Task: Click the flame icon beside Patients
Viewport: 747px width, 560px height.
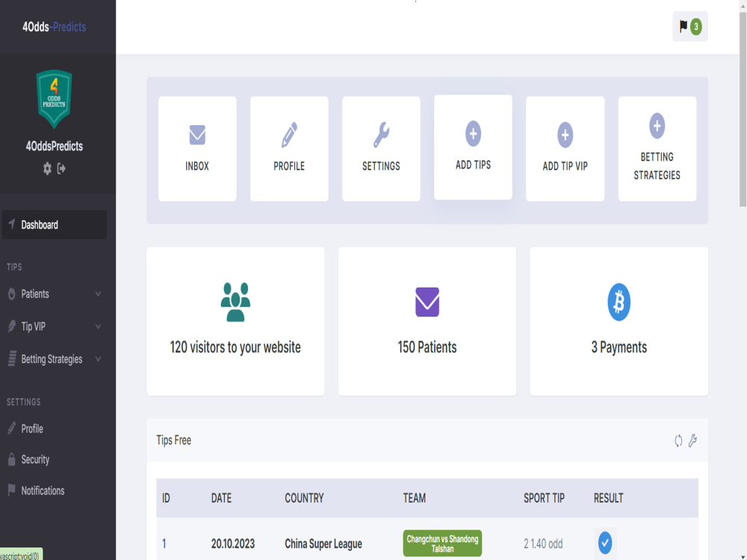Action: [12, 293]
